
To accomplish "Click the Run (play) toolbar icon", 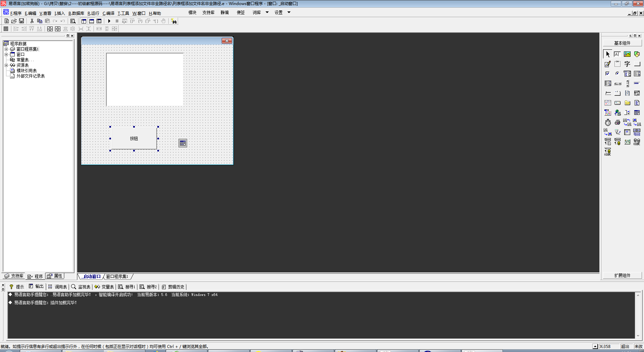I will (109, 21).
